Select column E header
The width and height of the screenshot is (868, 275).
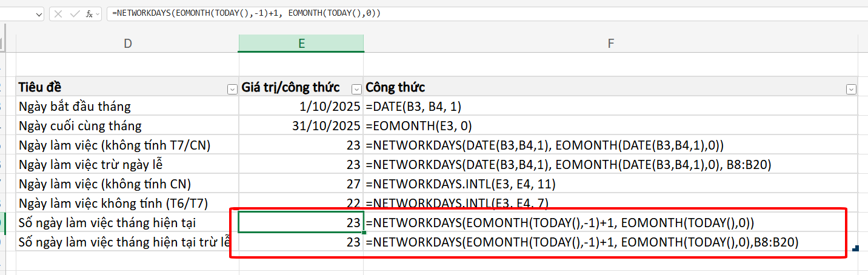pos(301,43)
